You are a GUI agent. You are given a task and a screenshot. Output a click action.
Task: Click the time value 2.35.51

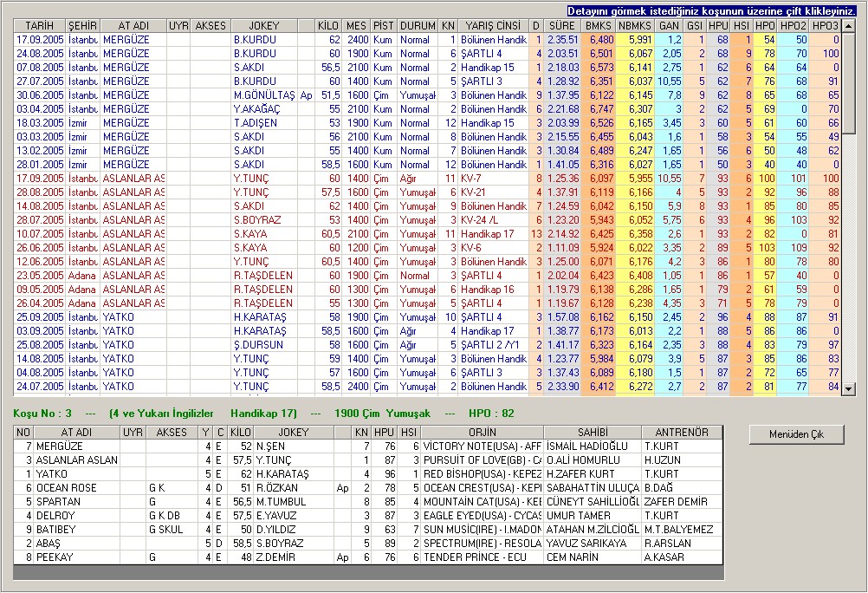pos(562,40)
